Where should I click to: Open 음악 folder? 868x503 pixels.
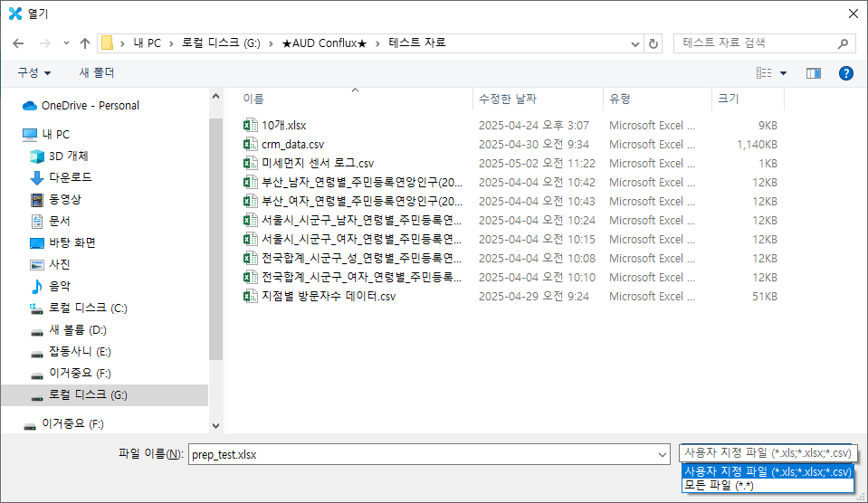49,286
